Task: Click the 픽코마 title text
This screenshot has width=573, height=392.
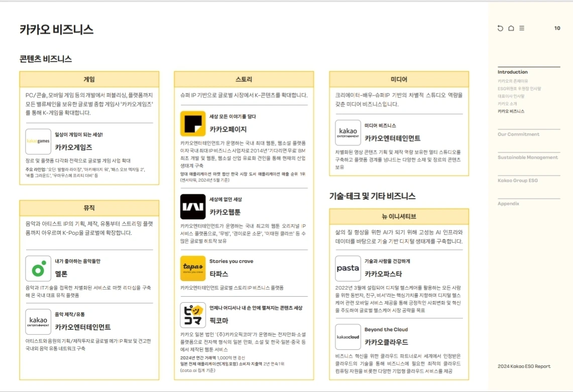Action: (219, 321)
